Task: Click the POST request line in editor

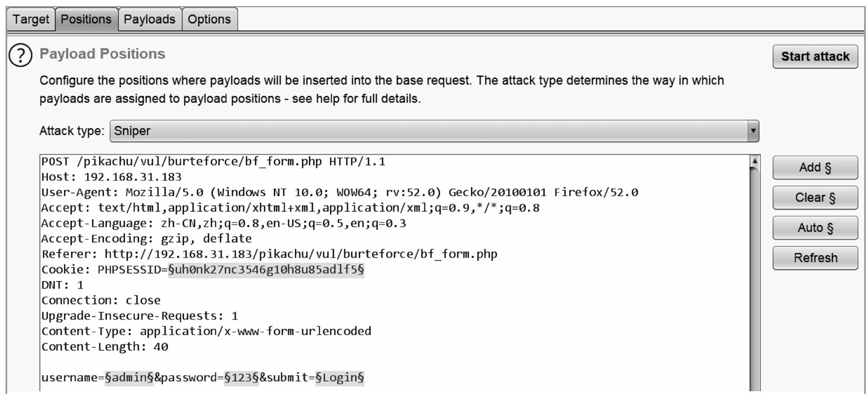Action: pyautogui.click(x=213, y=162)
